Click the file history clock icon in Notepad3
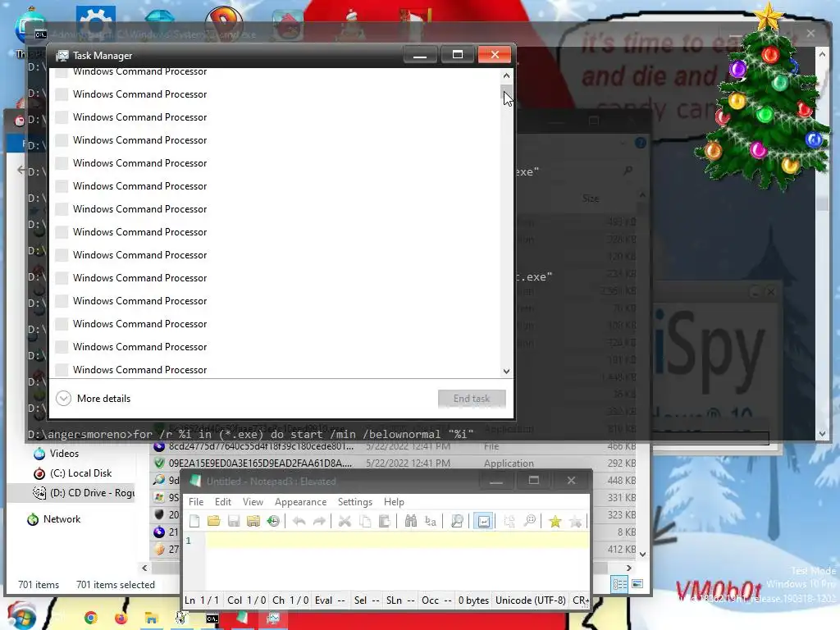The image size is (840, 630). [273, 521]
